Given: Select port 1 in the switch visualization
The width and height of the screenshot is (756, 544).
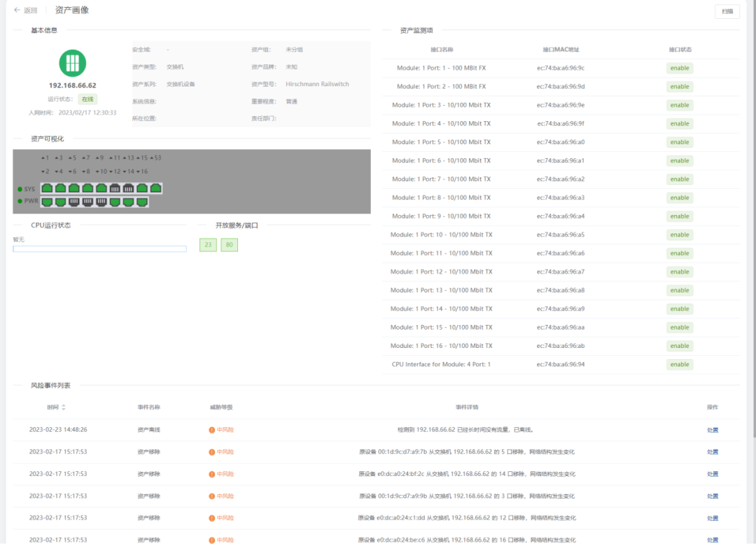Looking at the screenshot, I should point(47,188).
